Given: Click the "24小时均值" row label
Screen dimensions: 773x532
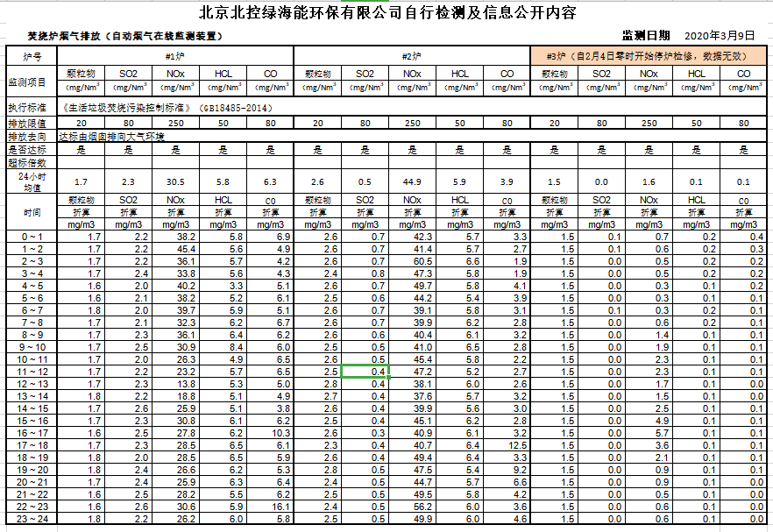Looking at the screenshot, I should pos(32,181).
